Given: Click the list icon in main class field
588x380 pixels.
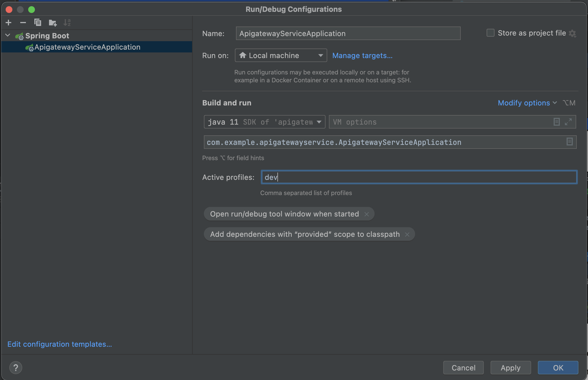Looking at the screenshot, I should pos(569,142).
